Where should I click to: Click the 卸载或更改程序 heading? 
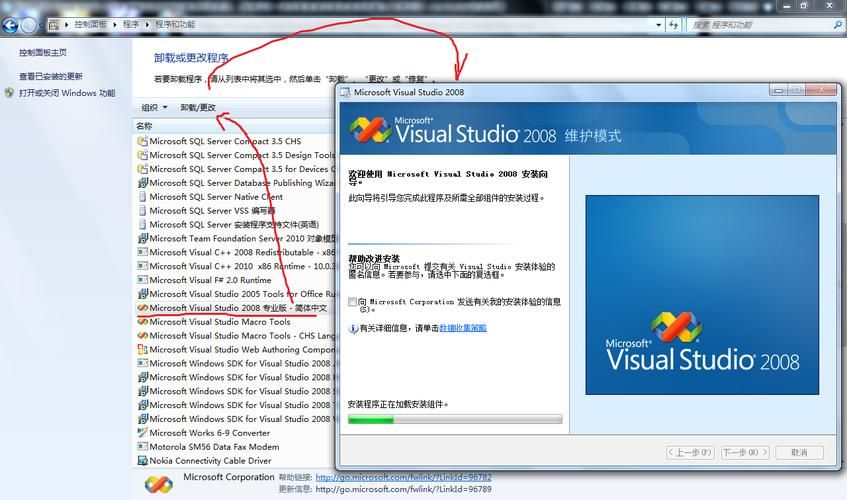[x=191, y=58]
